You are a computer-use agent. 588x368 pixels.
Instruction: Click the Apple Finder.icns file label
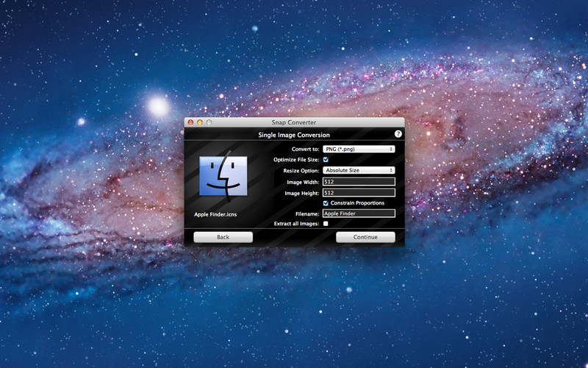215,215
